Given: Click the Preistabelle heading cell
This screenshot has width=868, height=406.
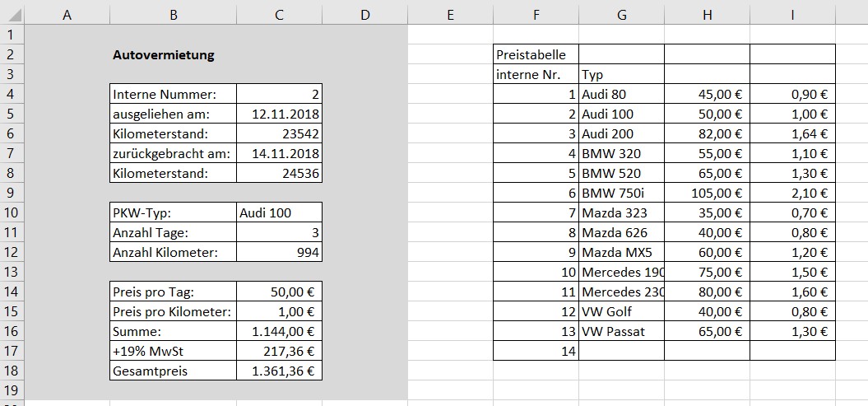Looking at the screenshot, I should click(x=536, y=55).
